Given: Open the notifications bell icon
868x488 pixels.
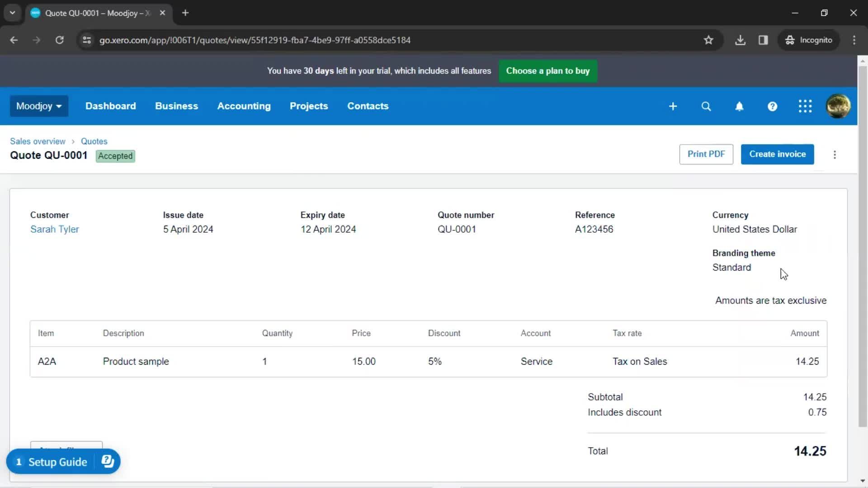Looking at the screenshot, I should [739, 106].
